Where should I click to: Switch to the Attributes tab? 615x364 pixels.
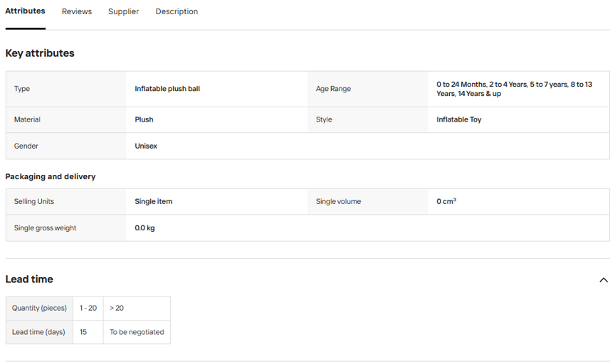[25, 11]
